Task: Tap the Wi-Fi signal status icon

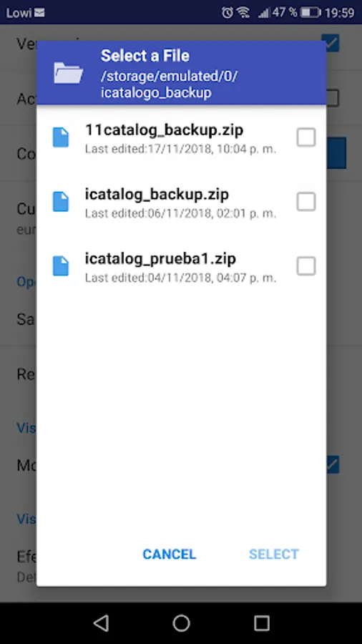Action: point(243,12)
